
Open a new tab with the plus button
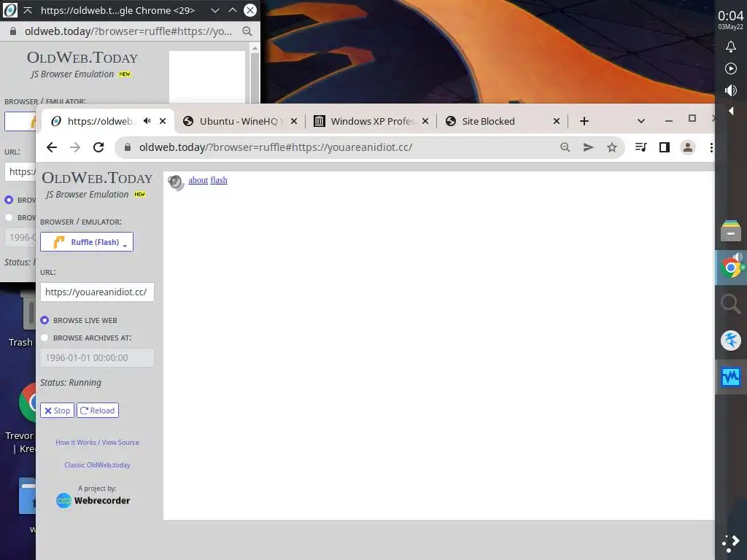click(584, 121)
